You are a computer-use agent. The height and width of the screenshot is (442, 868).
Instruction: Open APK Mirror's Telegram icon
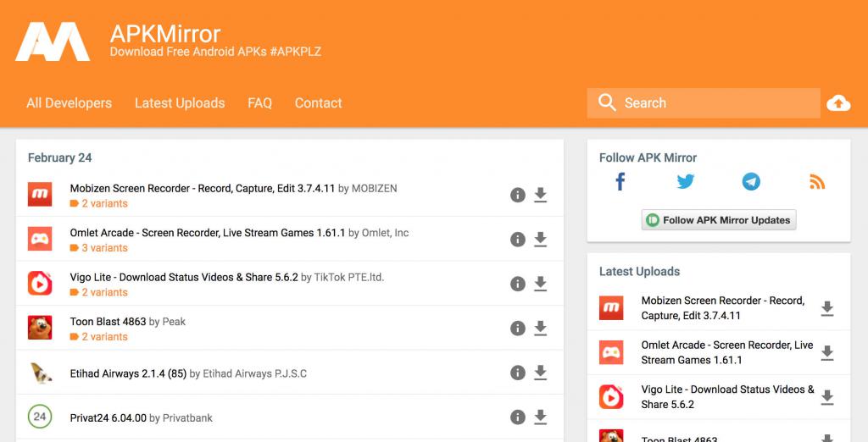751,181
